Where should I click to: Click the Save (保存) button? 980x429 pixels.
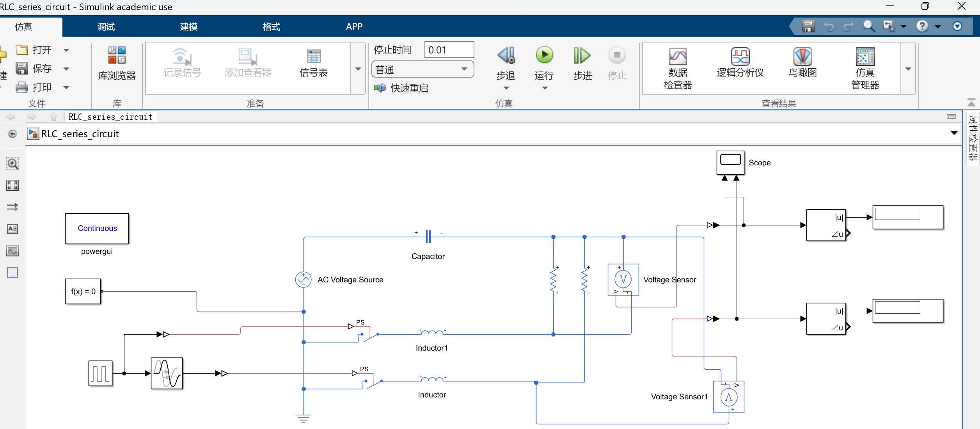point(34,69)
